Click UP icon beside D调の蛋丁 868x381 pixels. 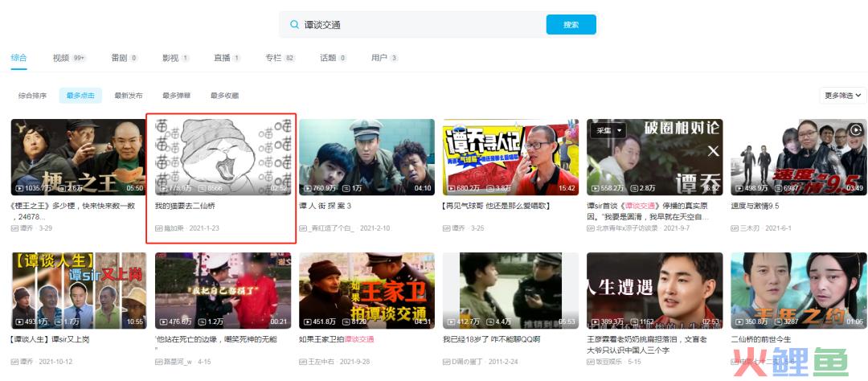[447, 362]
